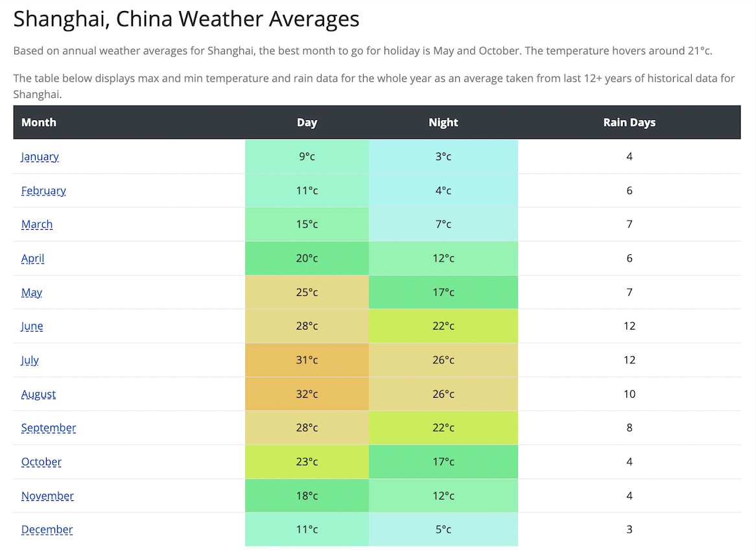Open the October month link
Viewport: 756px width, 558px height.
[x=41, y=462]
